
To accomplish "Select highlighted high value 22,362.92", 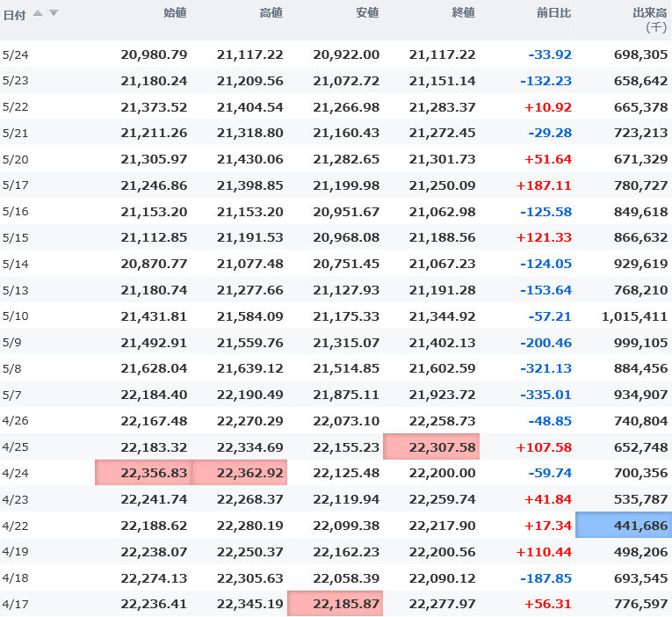I will tap(240, 473).
